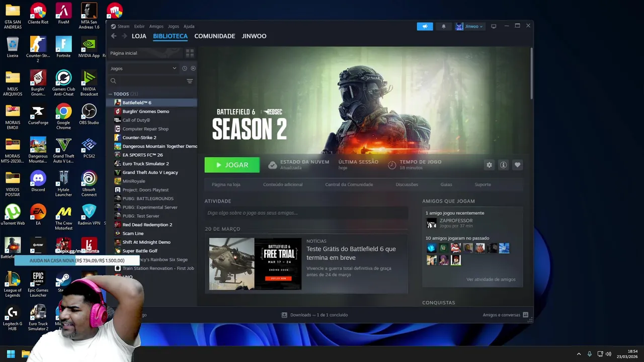Open the friends chat icon at bottom right

[526, 315]
